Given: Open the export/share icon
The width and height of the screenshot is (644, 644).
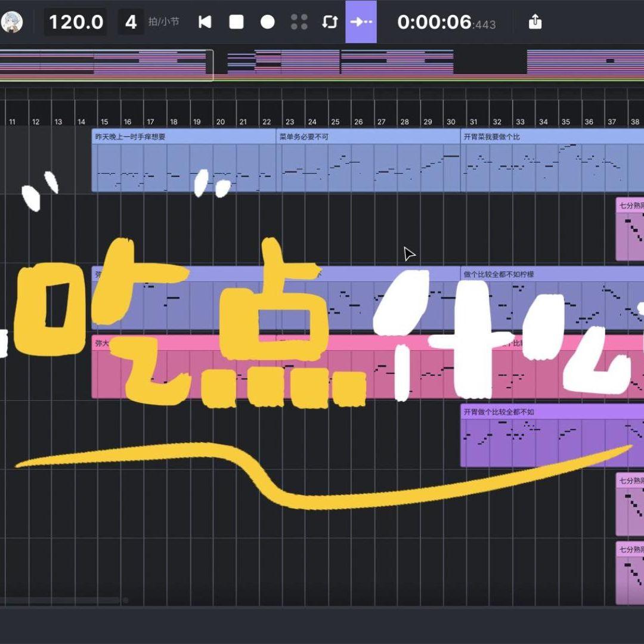Looking at the screenshot, I should tap(535, 22).
